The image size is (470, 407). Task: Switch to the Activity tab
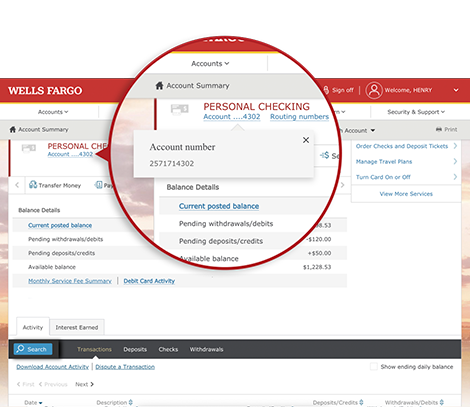[x=33, y=327]
